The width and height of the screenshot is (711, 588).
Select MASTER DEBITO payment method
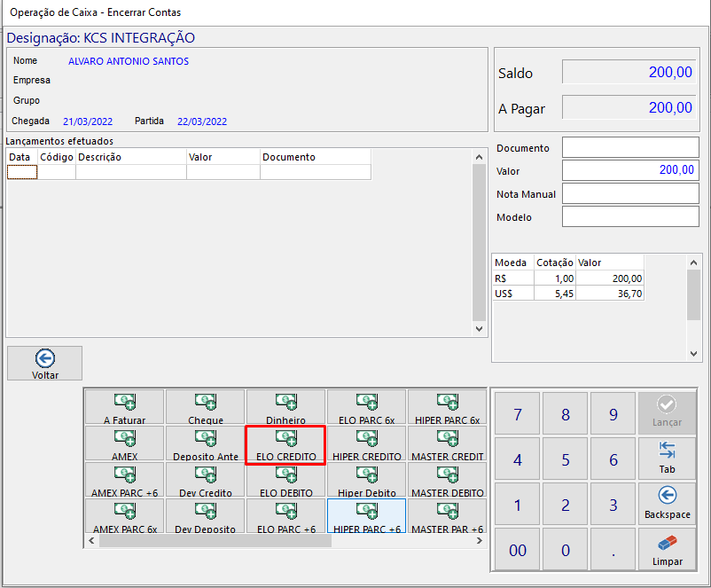point(447,480)
